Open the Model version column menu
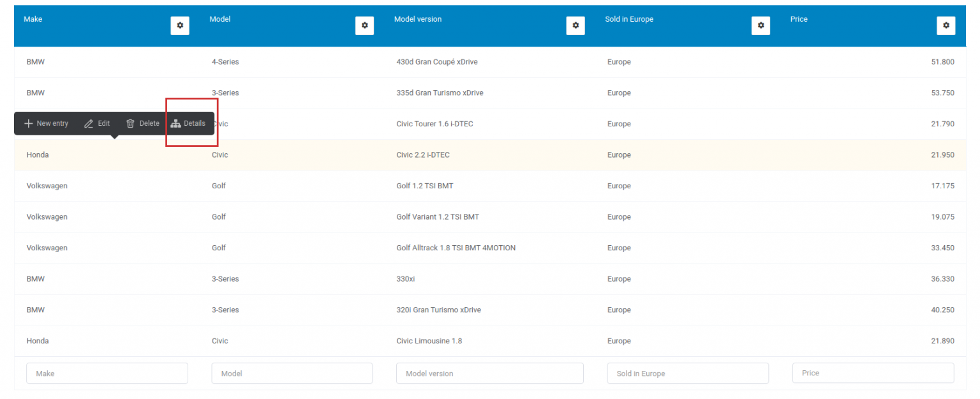The width and height of the screenshot is (980, 399). [575, 26]
